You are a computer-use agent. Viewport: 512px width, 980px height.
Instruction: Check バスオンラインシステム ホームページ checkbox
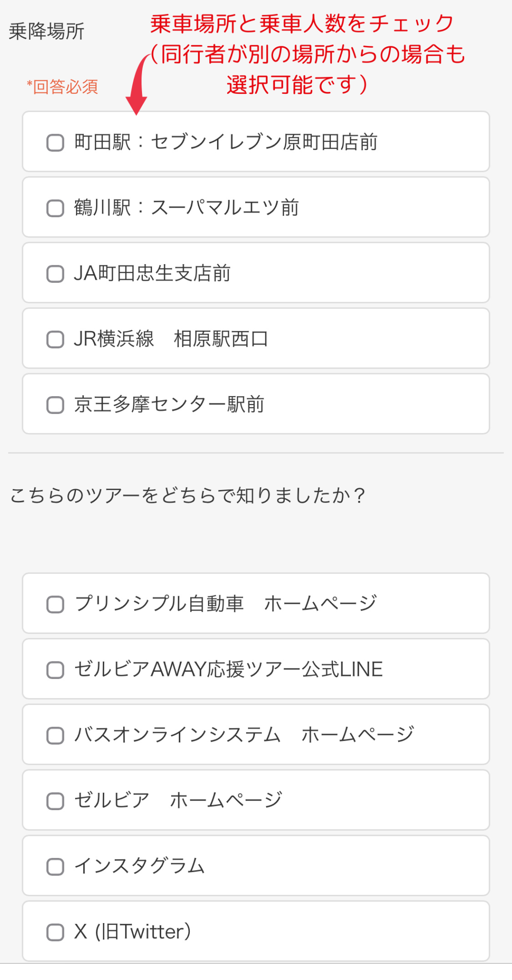[55, 735]
